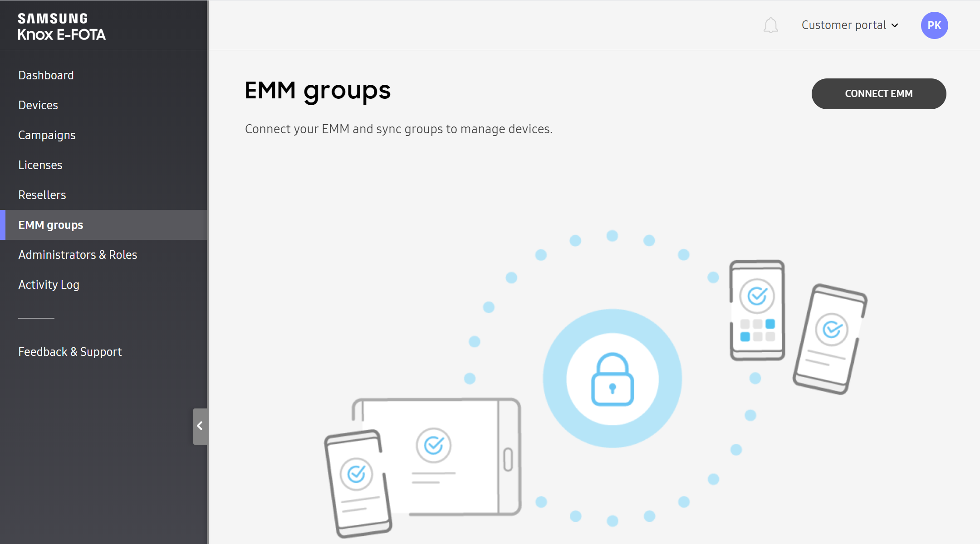The width and height of the screenshot is (980, 544).
Task: Click the Administrators & Roles icon
Action: click(78, 254)
